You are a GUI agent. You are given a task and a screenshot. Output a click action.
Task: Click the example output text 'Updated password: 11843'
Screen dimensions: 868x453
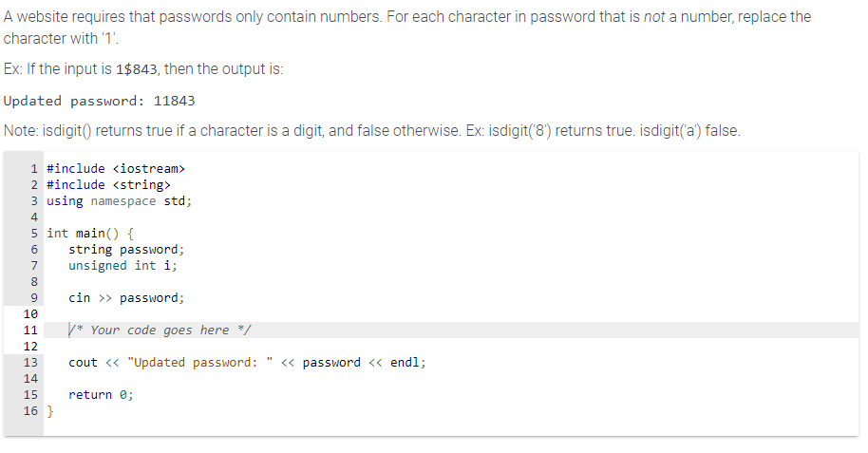tap(99, 101)
